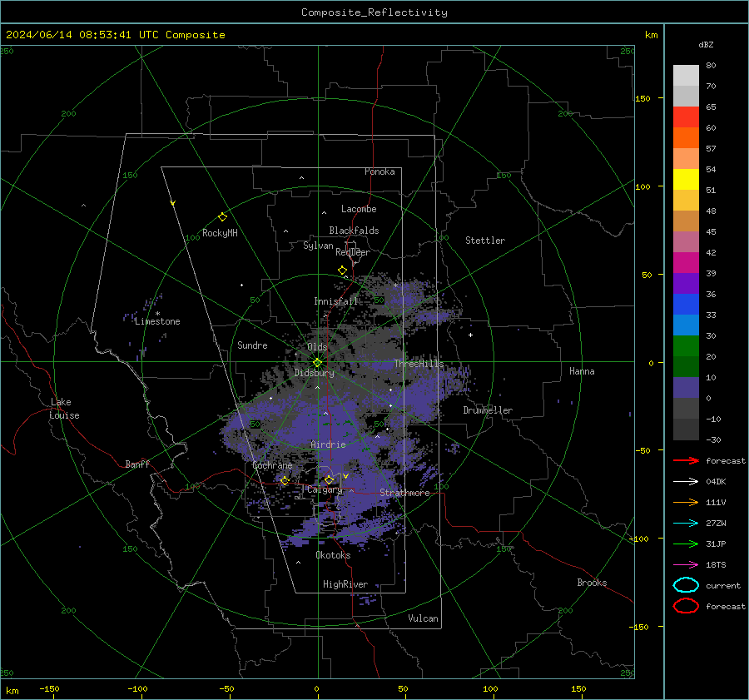Click the Lacombe city label

(x=359, y=209)
